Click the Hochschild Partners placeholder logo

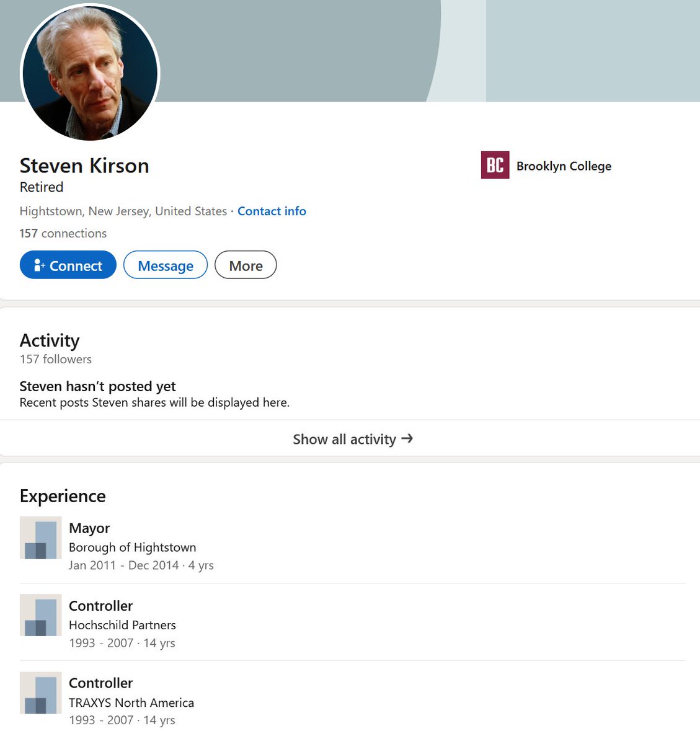click(41, 615)
